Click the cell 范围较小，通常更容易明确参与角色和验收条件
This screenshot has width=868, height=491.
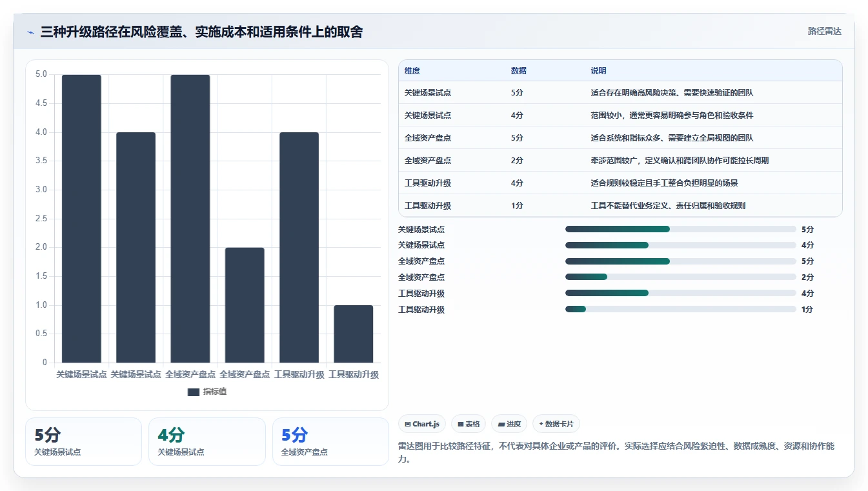pos(672,115)
